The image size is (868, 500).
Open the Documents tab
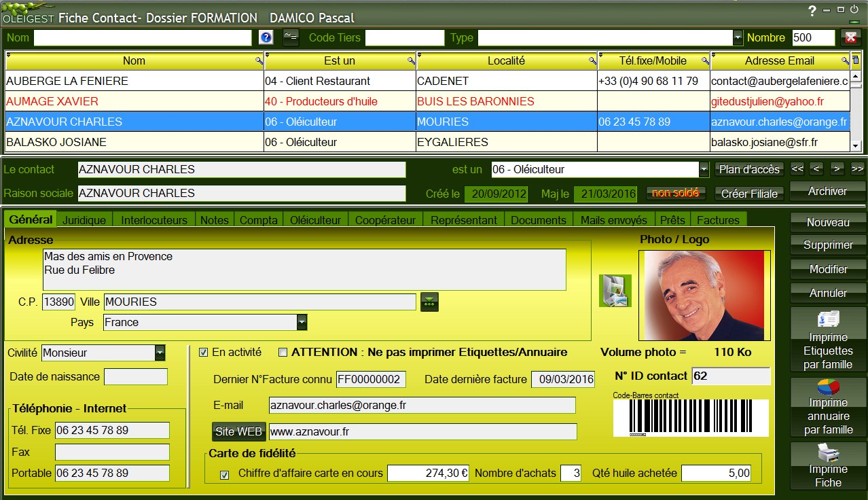click(x=539, y=220)
